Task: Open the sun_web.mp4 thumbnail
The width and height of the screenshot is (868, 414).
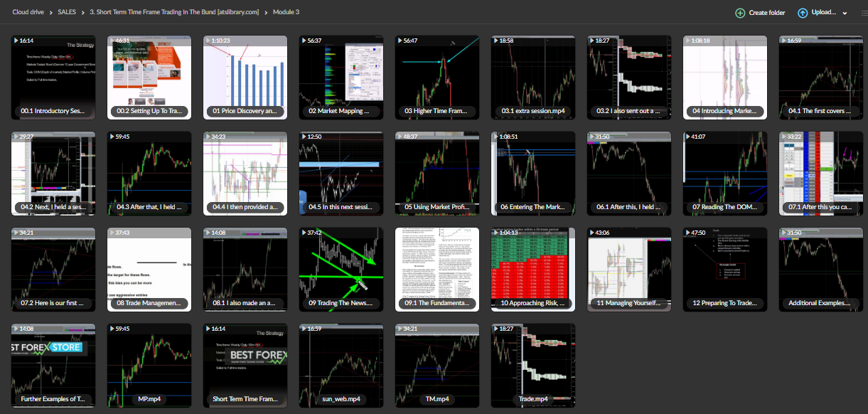Action: click(341, 365)
